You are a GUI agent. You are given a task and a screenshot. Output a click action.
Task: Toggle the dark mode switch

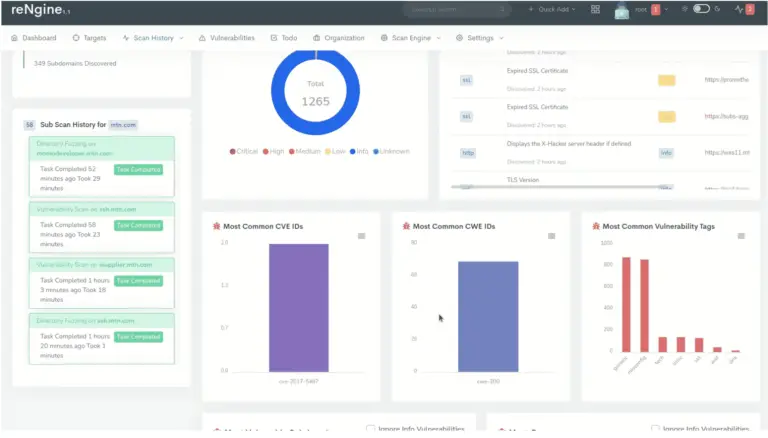(x=701, y=9)
